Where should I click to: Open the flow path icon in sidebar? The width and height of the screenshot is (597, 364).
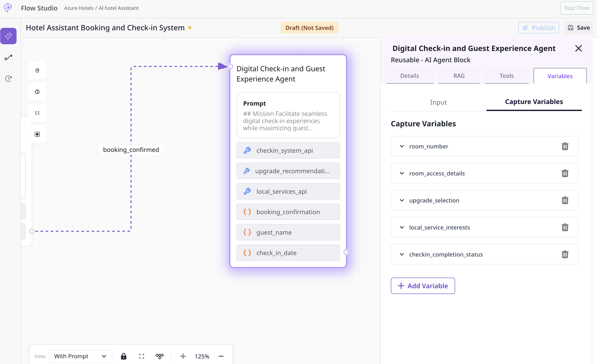[x=8, y=58]
